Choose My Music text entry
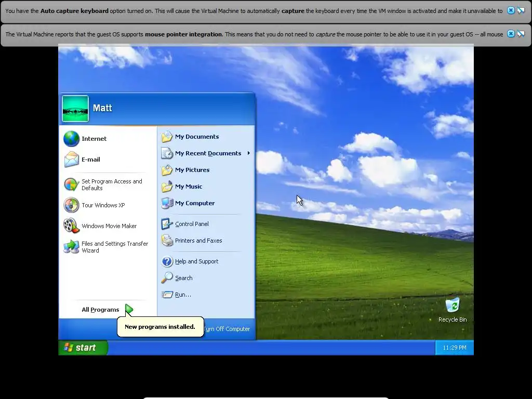This screenshot has width=532, height=399. 188,187
